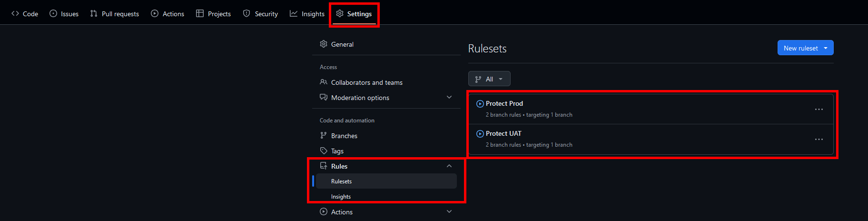
Task: Click the active status icon beside Protect UAT
Action: click(x=480, y=134)
